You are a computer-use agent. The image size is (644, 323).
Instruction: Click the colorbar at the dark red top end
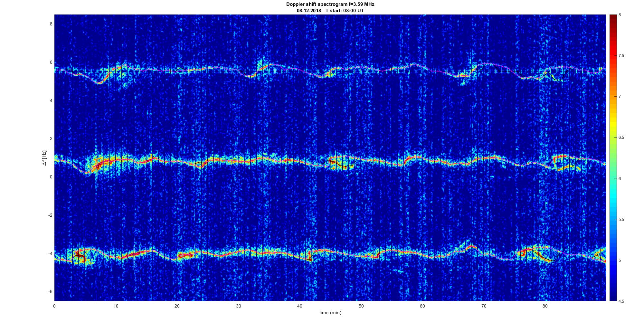(x=613, y=16)
